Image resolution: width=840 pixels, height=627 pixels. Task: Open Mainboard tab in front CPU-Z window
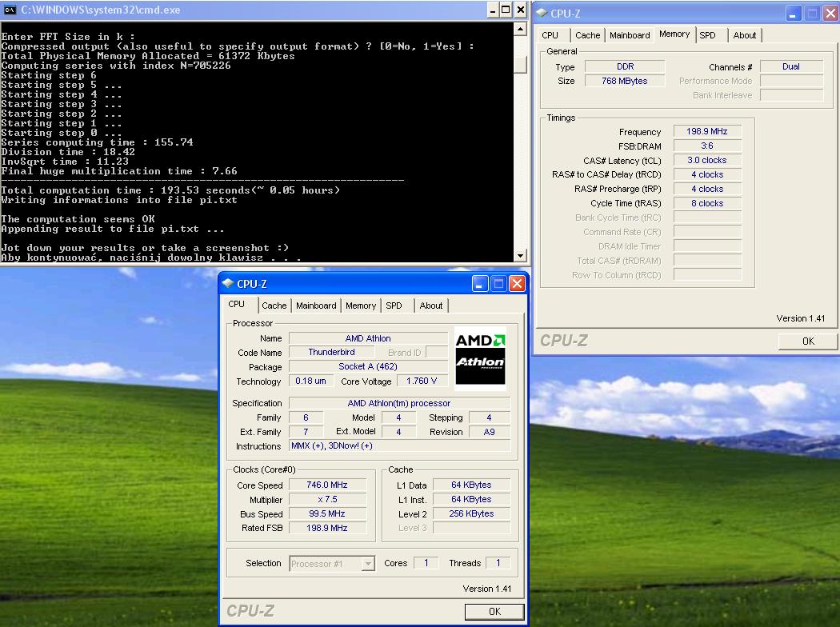(316, 306)
